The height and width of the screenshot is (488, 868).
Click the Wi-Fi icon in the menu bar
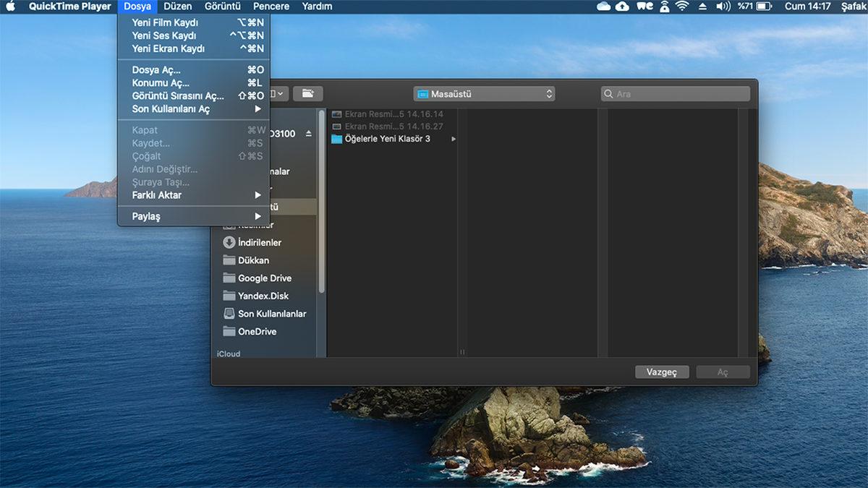[x=683, y=7]
